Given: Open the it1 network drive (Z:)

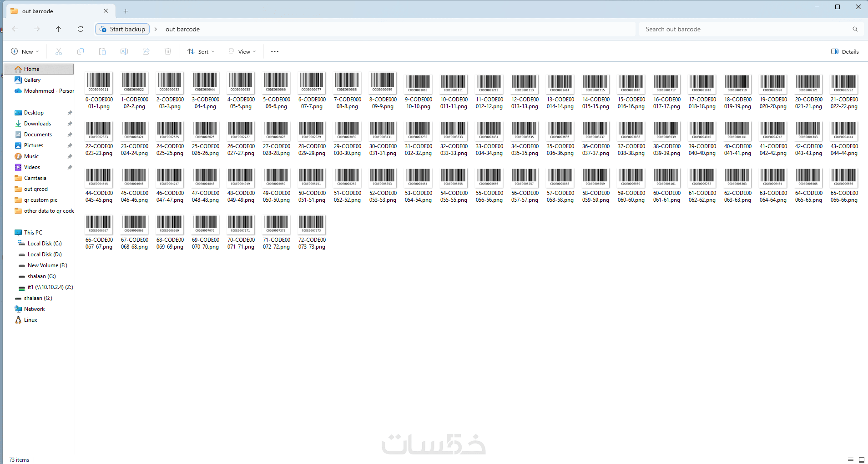Looking at the screenshot, I should (50, 287).
